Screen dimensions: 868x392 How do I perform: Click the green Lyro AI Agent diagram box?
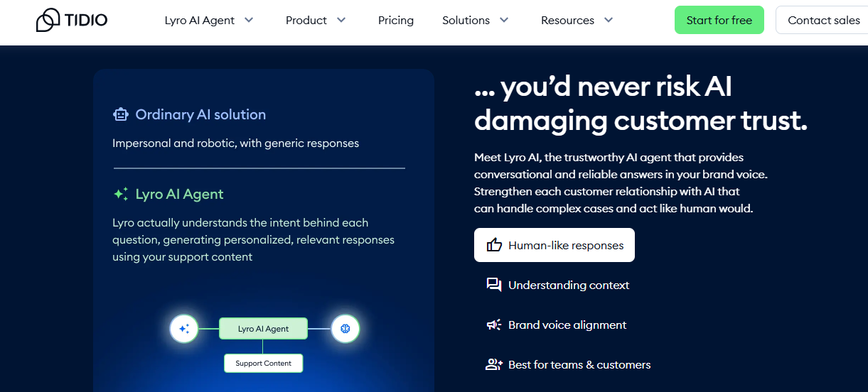click(x=263, y=329)
